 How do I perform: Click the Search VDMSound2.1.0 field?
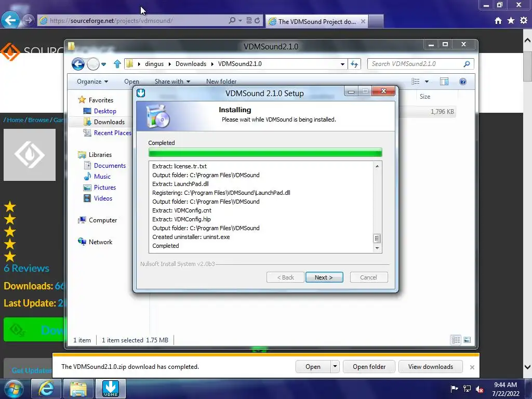(420, 64)
